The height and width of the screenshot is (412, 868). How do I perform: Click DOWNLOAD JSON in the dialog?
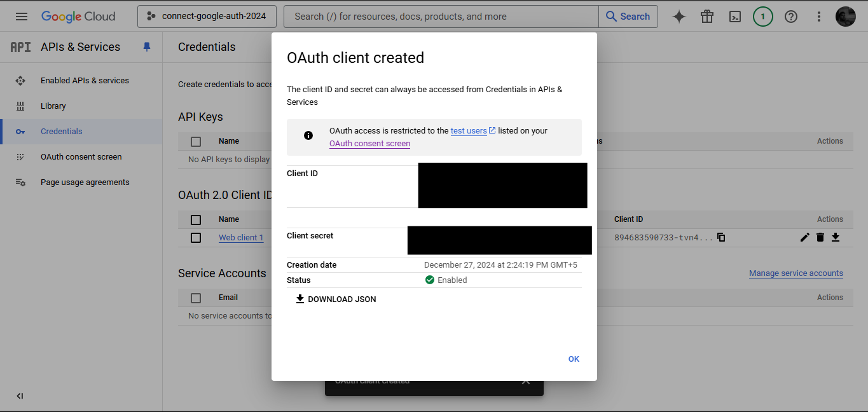pyautogui.click(x=335, y=299)
